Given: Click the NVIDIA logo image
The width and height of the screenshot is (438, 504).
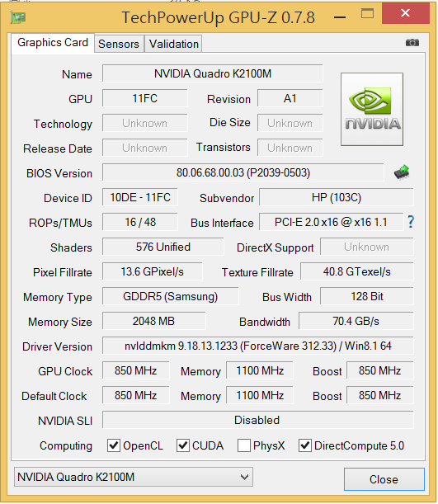Looking at the screenshot, I should point(372,109).
